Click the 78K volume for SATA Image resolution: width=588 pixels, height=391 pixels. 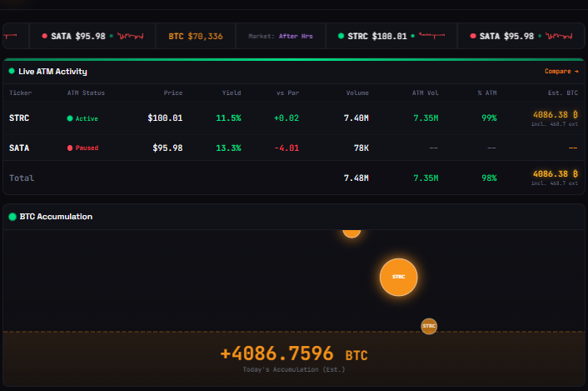tap(361, 148)
